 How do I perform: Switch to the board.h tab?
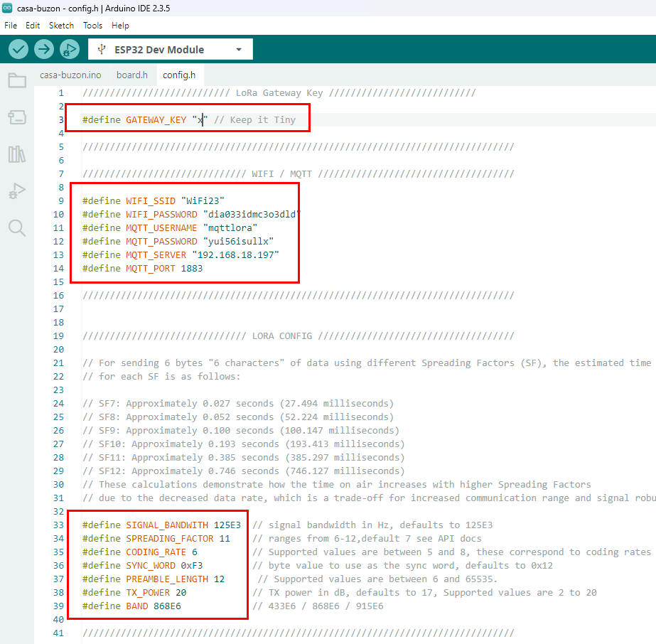point(131,75)
